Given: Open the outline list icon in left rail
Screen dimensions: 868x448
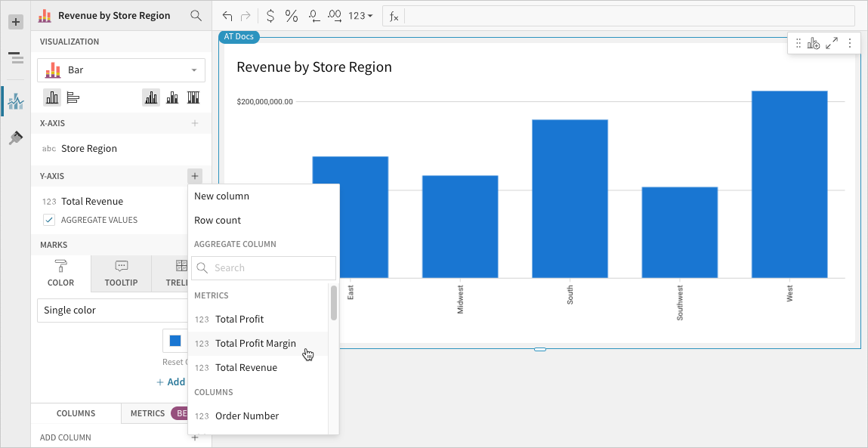Looking at the screenshot, I should coord(16,57).
